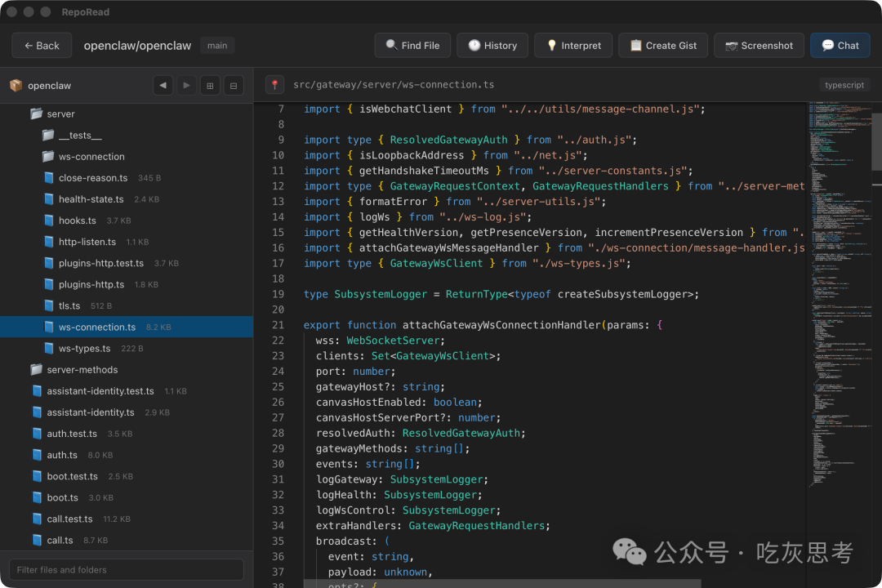The width and height of the screenshot is (882, 588).
Task: Open the Find File search tool
Action: pyautogui.click(x=412, y=46)
